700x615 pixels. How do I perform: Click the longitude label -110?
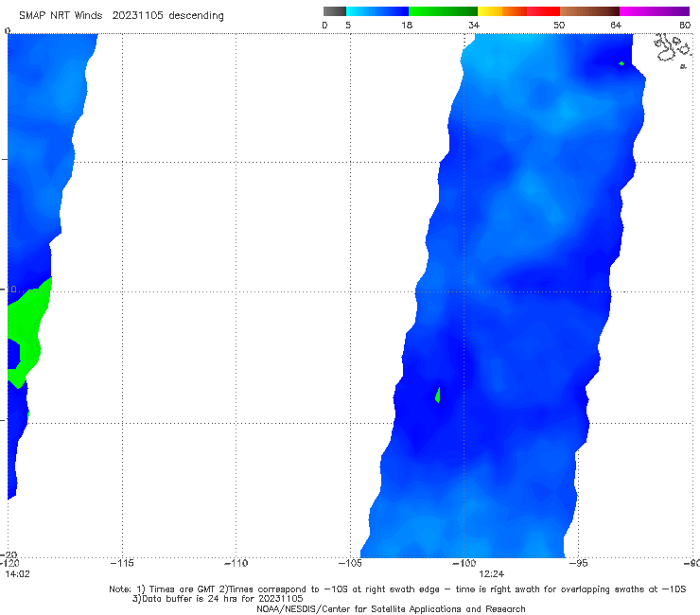pyautogui.click(x=236, y=563)
